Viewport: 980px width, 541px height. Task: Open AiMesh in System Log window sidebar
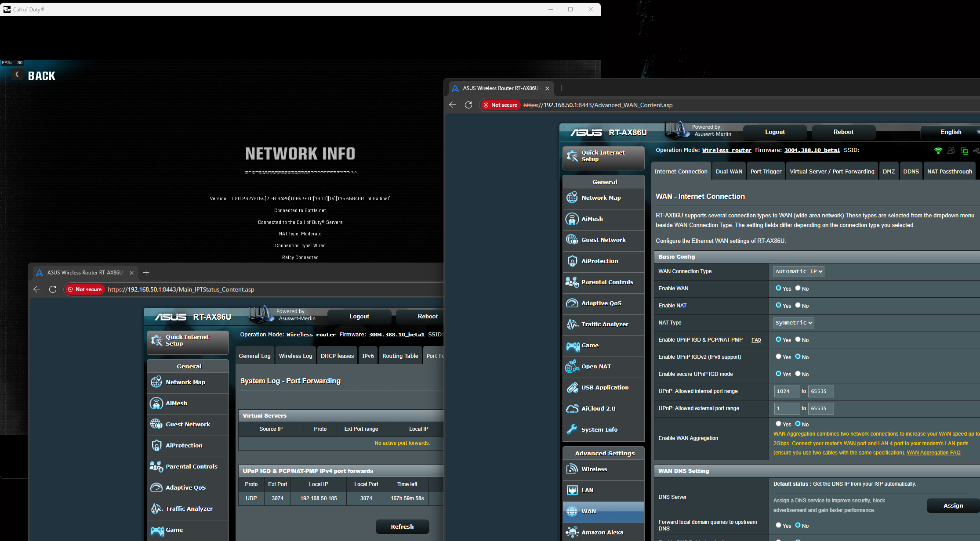point(188,403)
